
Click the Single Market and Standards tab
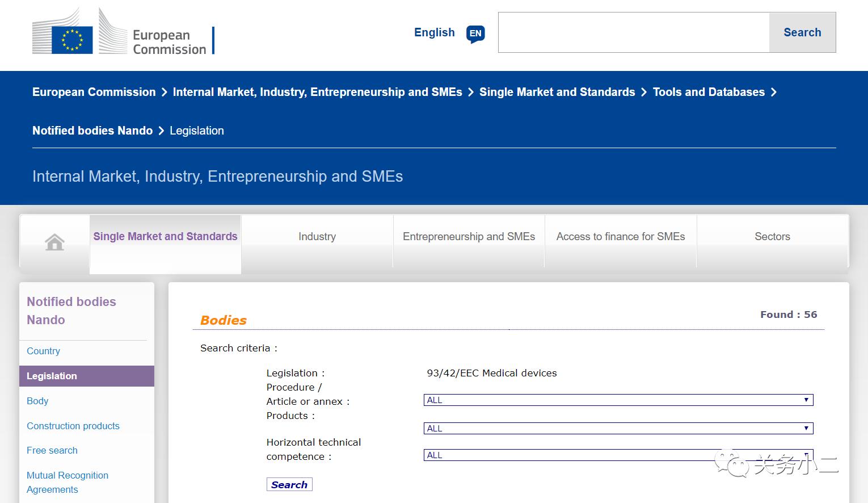pos(165,237)
